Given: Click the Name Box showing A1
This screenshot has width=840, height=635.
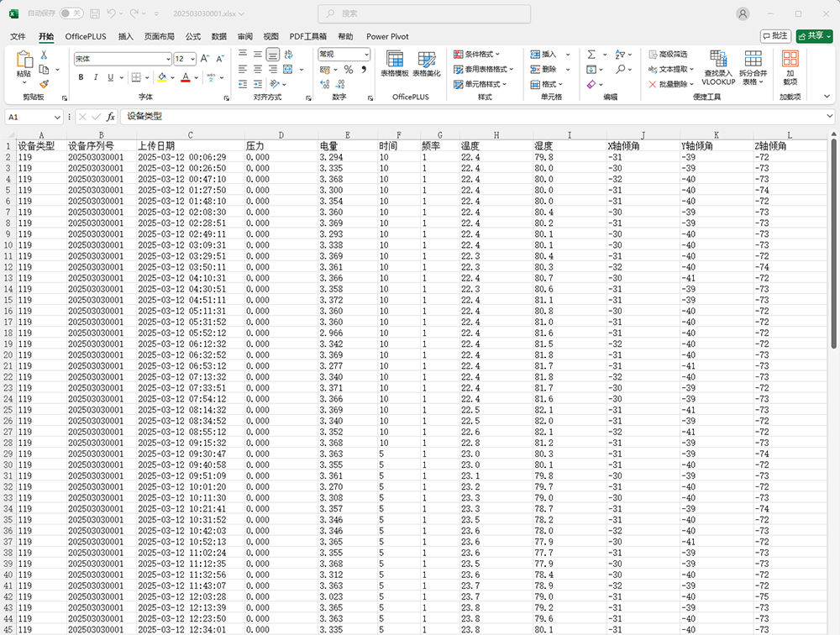Looking at the screenshot, I should point(34,117).
